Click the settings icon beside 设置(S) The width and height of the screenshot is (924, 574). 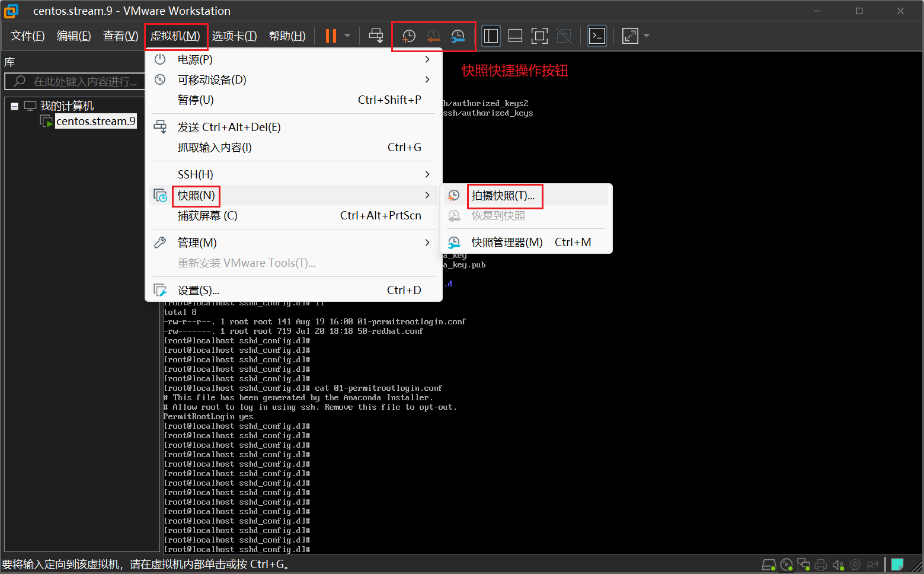[160, 290]
